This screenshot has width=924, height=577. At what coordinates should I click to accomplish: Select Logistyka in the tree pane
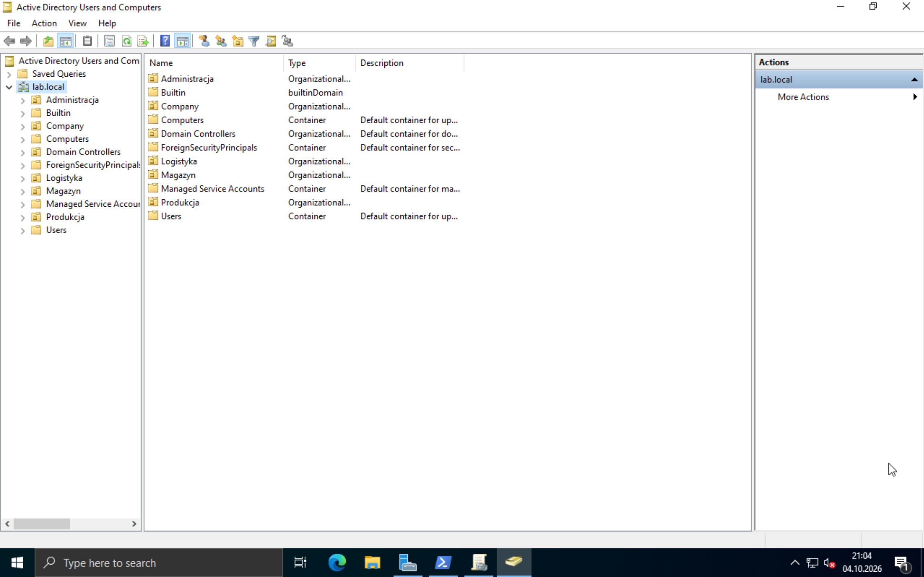(64, 178)
